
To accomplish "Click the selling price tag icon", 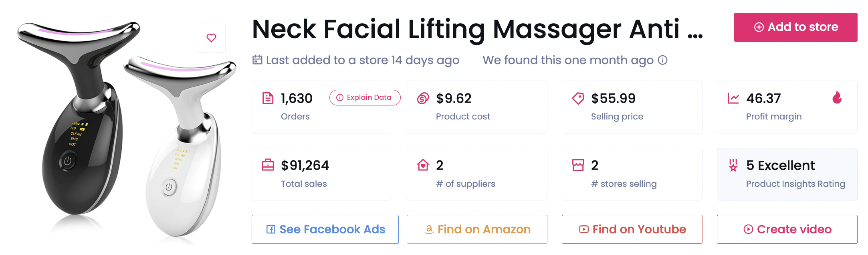I will click(578, 98).
